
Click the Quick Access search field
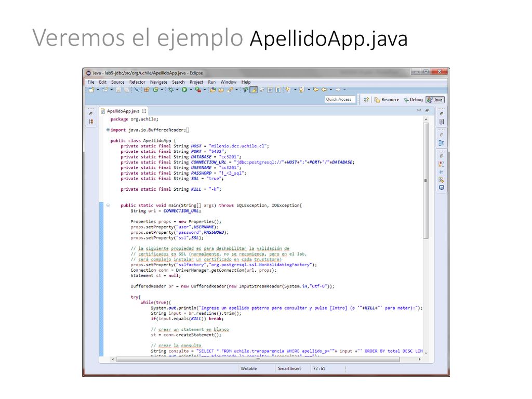(x=340, y=99)
